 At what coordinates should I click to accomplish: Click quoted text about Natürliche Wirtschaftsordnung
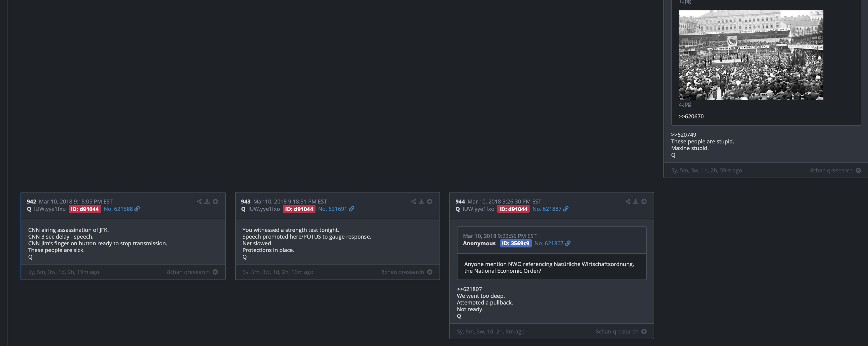point(549,267)
